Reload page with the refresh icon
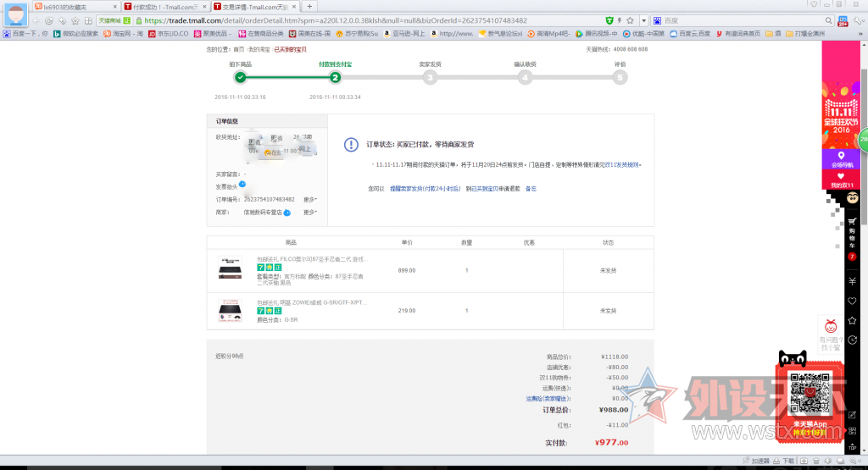Screen dimensions: 868x470 48,20
